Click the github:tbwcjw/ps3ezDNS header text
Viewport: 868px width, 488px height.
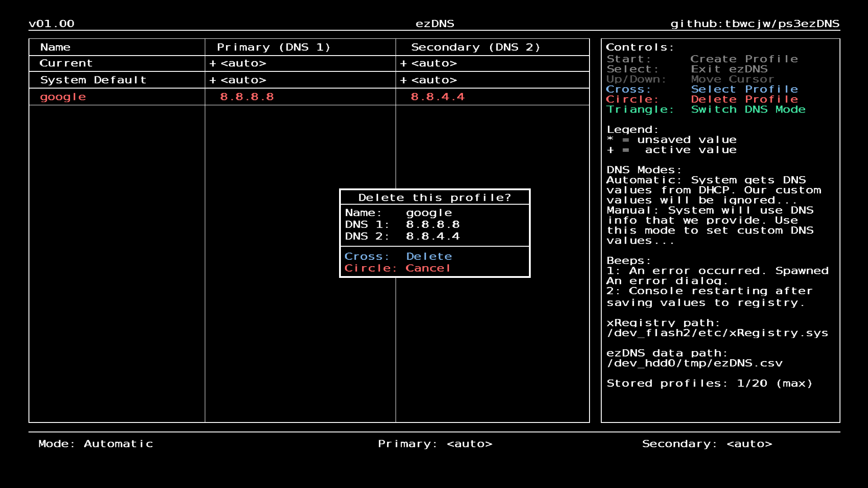755,23
